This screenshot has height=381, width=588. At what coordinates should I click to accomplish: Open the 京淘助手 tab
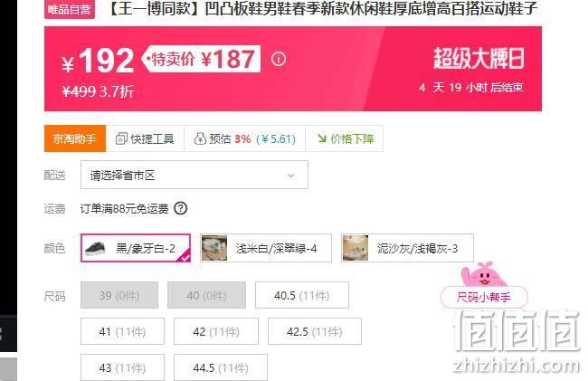coord(75,138)
